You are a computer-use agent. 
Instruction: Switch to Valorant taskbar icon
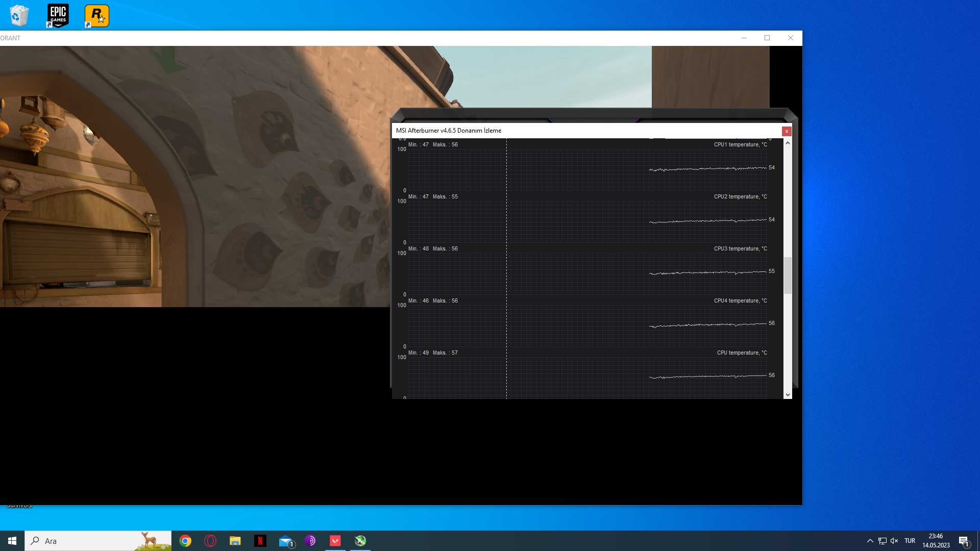click(335, 541)
